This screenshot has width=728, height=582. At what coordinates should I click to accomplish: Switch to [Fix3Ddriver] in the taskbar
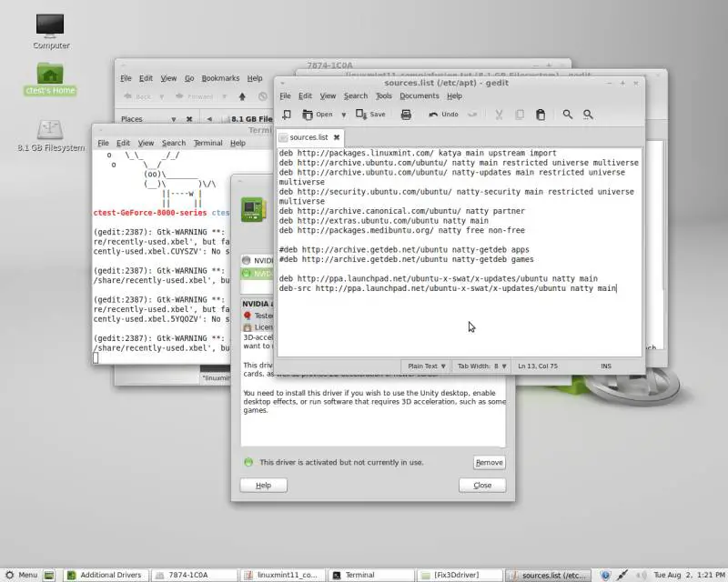click(460, 575)
